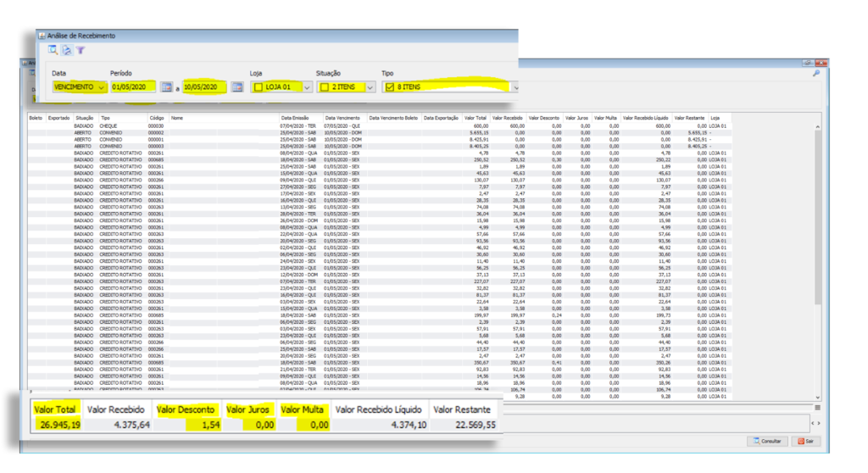868x473 pixels.
Task: Click the blue pin icon at top right
Action: pyautogui.click(x=816, y=73)
